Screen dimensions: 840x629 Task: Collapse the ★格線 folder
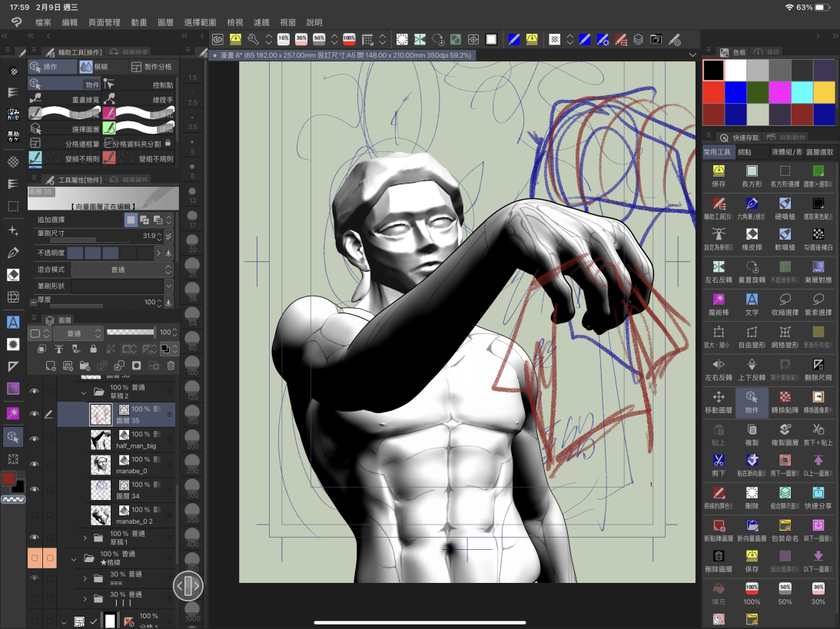pos(74,559)
